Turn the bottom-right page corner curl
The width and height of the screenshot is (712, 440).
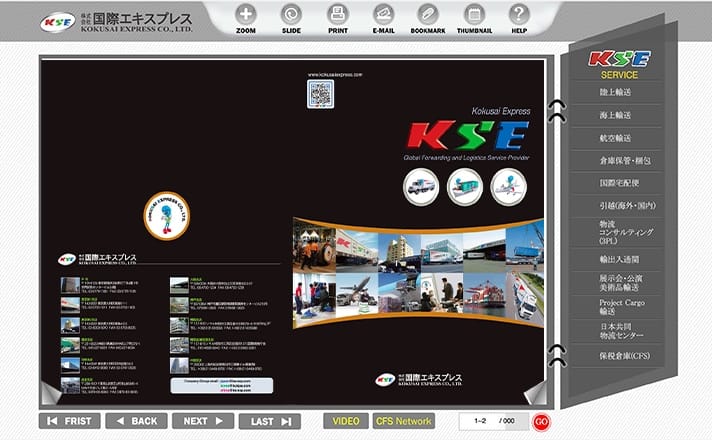pos(535,393)
